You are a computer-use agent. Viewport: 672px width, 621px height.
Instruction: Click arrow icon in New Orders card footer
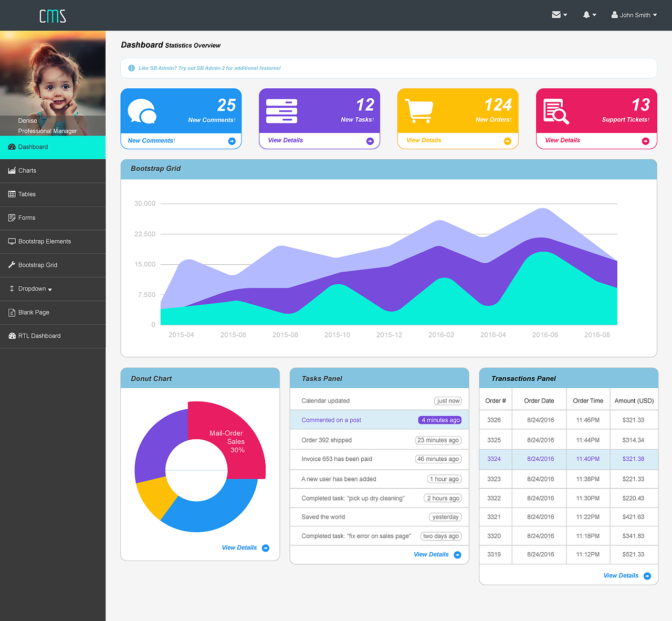coord(508,141)
